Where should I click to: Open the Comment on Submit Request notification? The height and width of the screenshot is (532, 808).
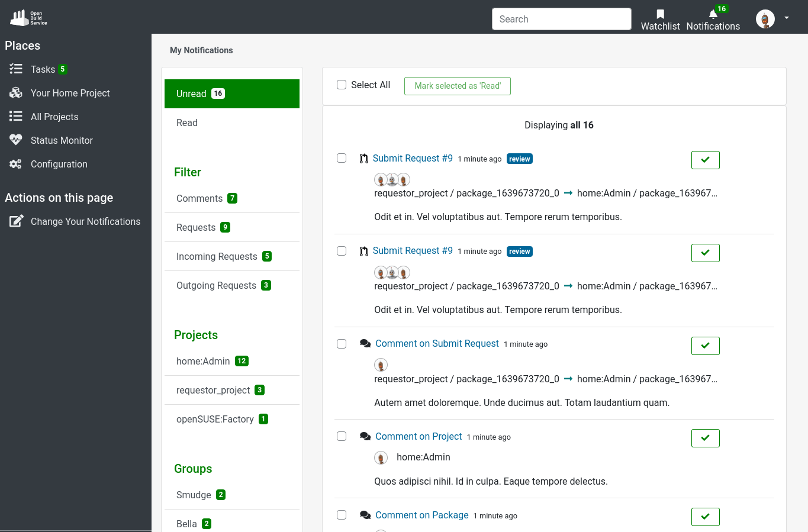coord(437,343)
